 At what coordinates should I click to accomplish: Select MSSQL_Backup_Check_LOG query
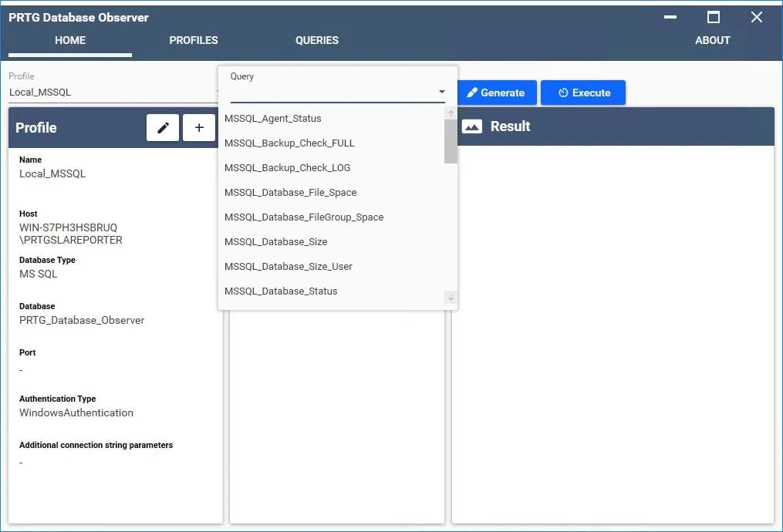(331, 167)
